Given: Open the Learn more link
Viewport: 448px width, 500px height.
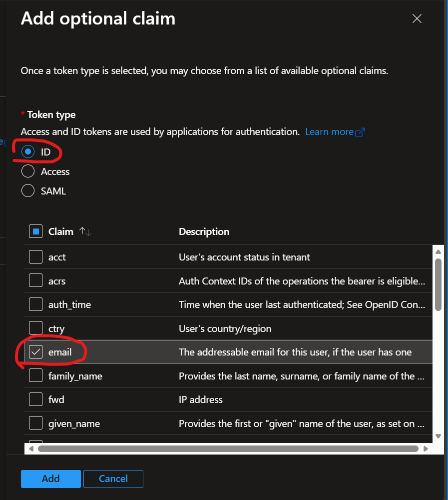Looking at the screenshot, I should click(x=330, y=131).
